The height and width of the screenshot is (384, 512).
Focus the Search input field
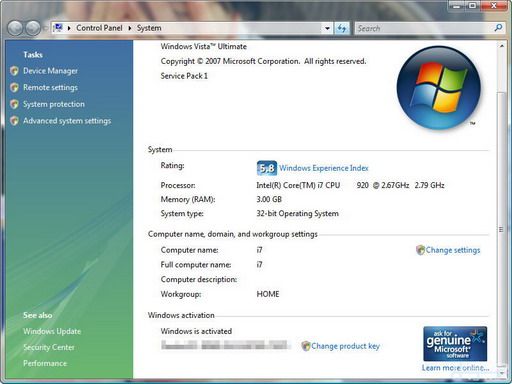[x=424, y=28]
